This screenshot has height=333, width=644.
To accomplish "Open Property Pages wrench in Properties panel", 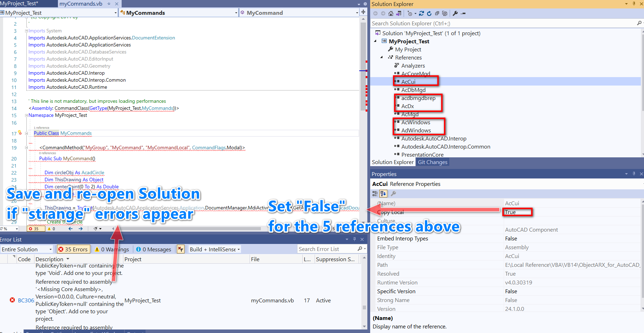I will click(393, 194).
